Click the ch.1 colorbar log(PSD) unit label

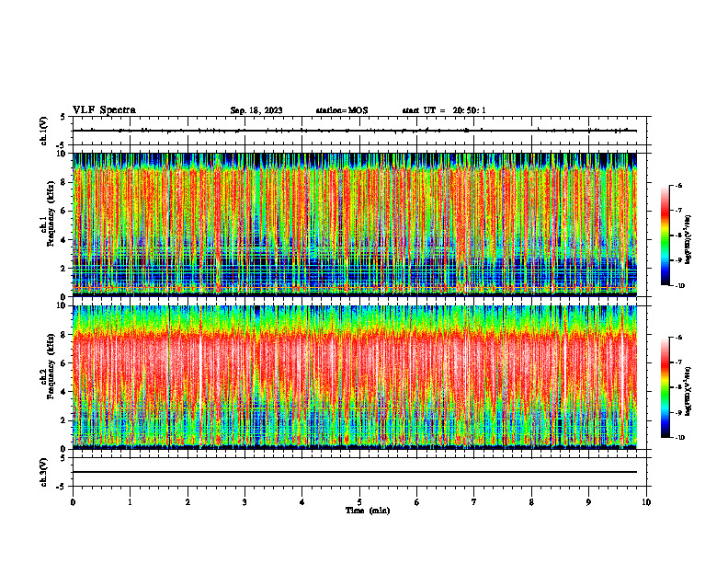pyautogui.click(x=688, y=239)
